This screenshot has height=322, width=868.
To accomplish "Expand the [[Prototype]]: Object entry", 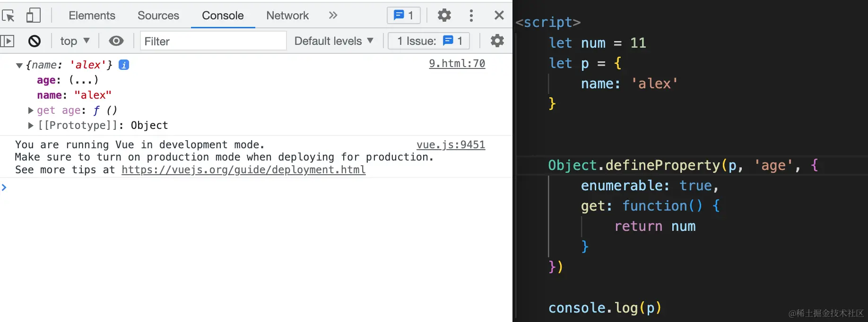I will 31,126.
